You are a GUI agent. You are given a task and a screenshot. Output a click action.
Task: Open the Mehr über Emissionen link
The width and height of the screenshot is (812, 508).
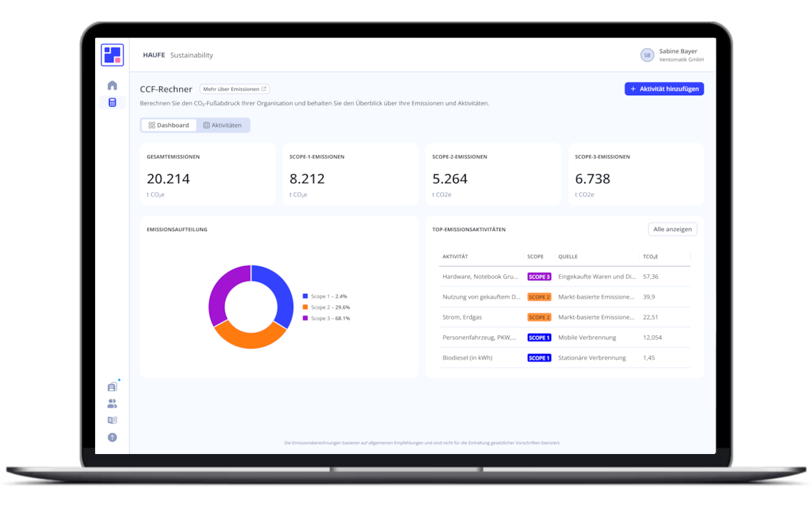235,89
